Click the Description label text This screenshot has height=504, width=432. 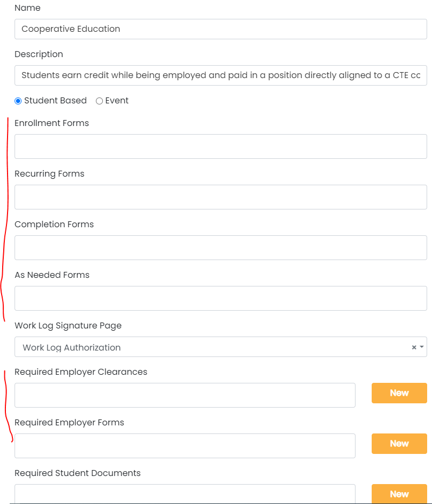(x=39, y=54)
